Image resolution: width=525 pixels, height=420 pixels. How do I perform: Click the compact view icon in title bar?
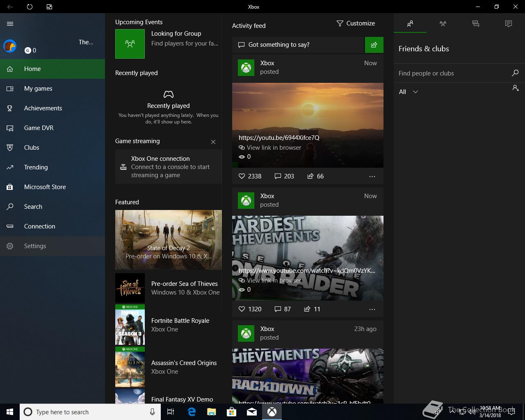(x=49, y=7)
